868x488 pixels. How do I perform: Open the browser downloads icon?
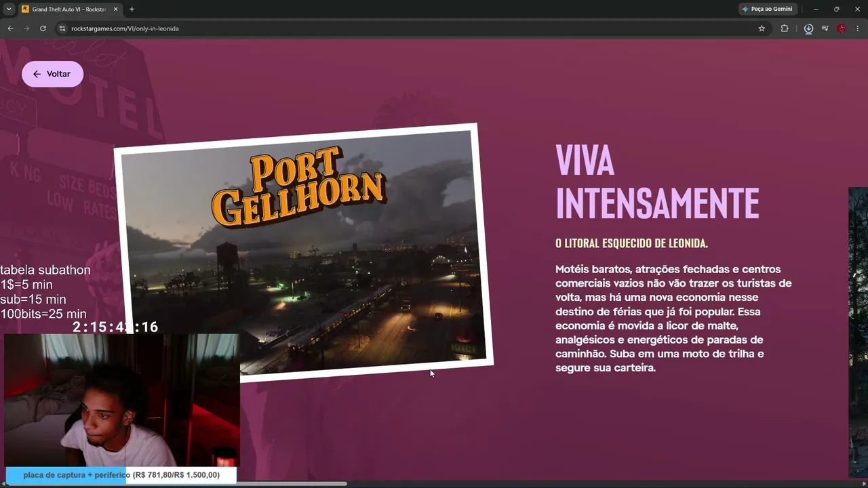[808, 28]
